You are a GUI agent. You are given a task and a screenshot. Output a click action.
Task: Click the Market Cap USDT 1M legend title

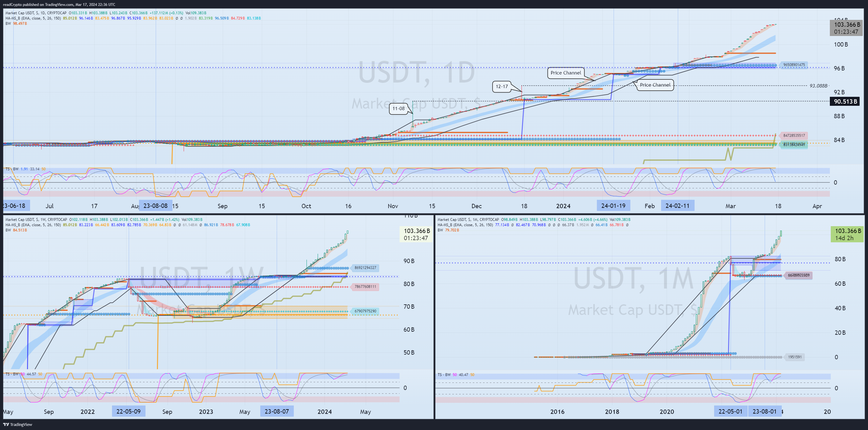click(468, 219)
